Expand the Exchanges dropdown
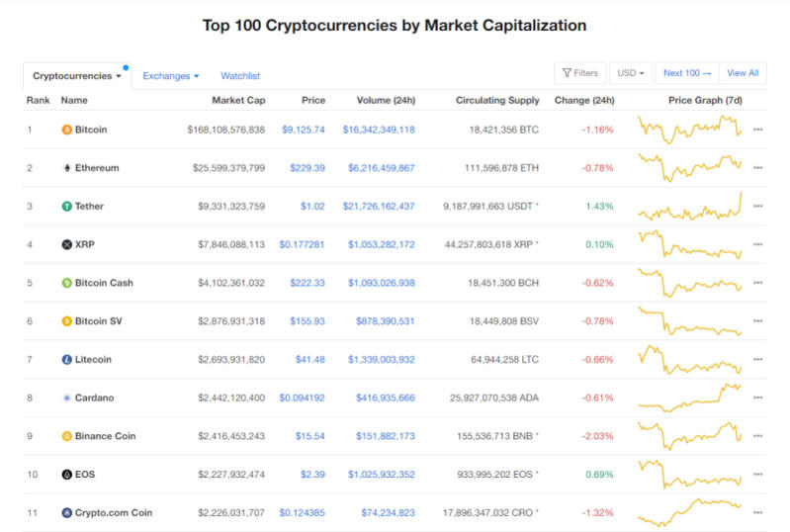Viewport: 790px width, 532px height. (170, 75)
